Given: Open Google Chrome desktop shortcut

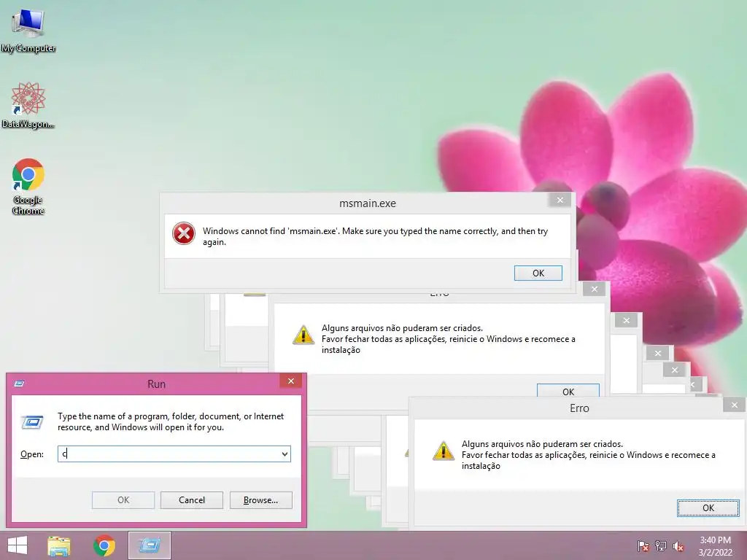Looking at the screenshot, I should pos(28,186).
